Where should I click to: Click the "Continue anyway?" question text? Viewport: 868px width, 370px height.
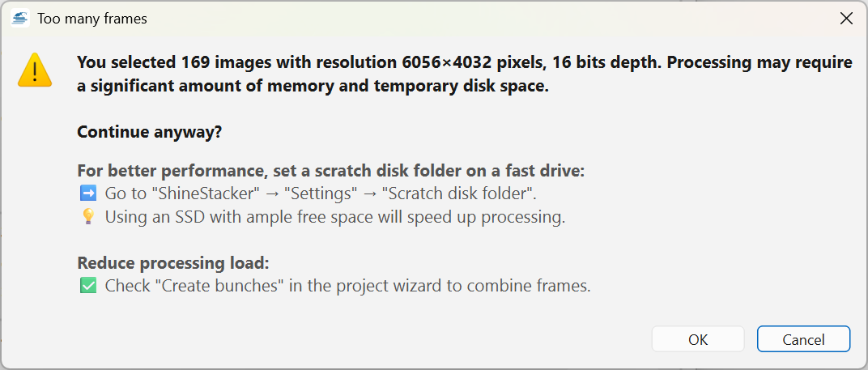coord(149,132)
